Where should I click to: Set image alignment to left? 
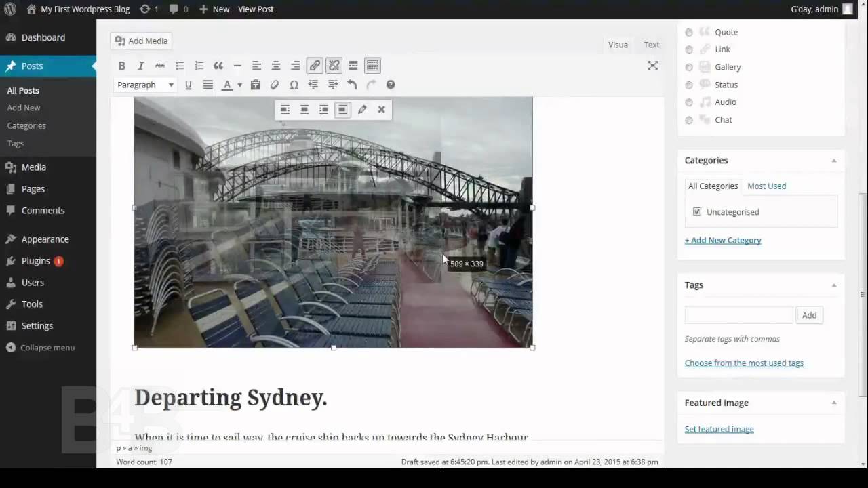tap(285, 110)
